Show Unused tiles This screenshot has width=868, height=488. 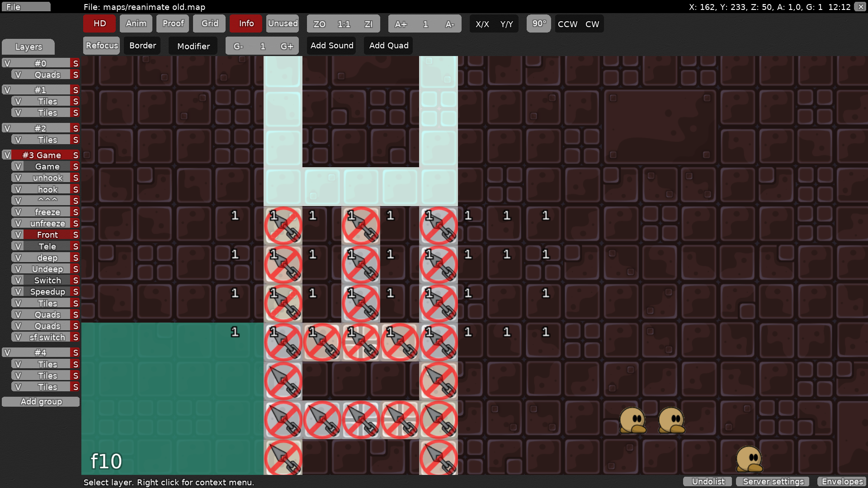[x=283, y=23]
